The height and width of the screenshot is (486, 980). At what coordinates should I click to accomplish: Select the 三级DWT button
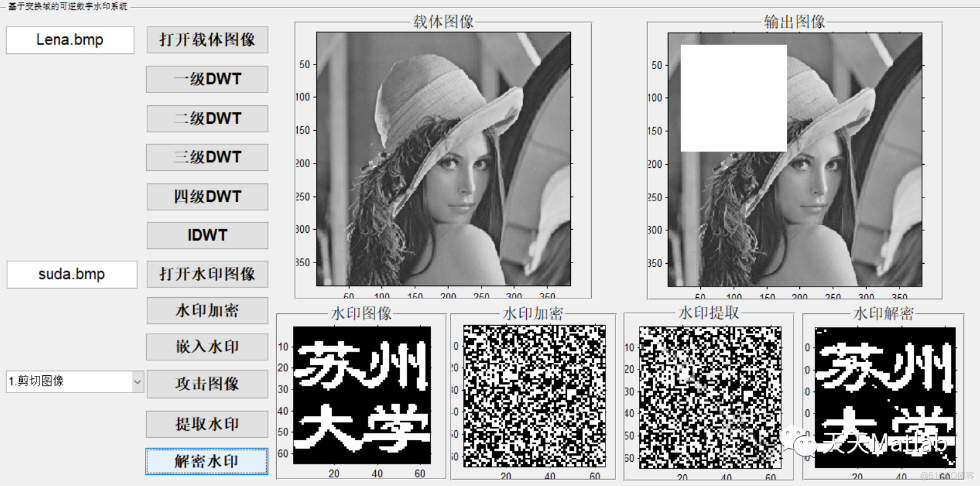tap(207, 157)
